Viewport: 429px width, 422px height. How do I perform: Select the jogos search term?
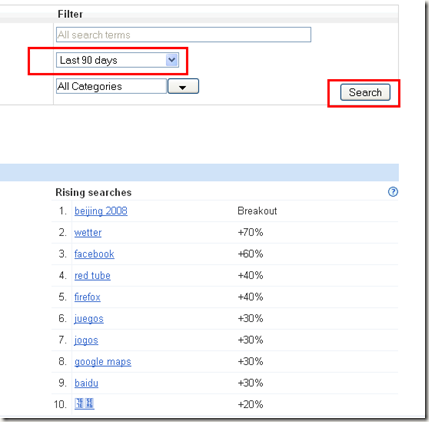(x=86, y=340)
